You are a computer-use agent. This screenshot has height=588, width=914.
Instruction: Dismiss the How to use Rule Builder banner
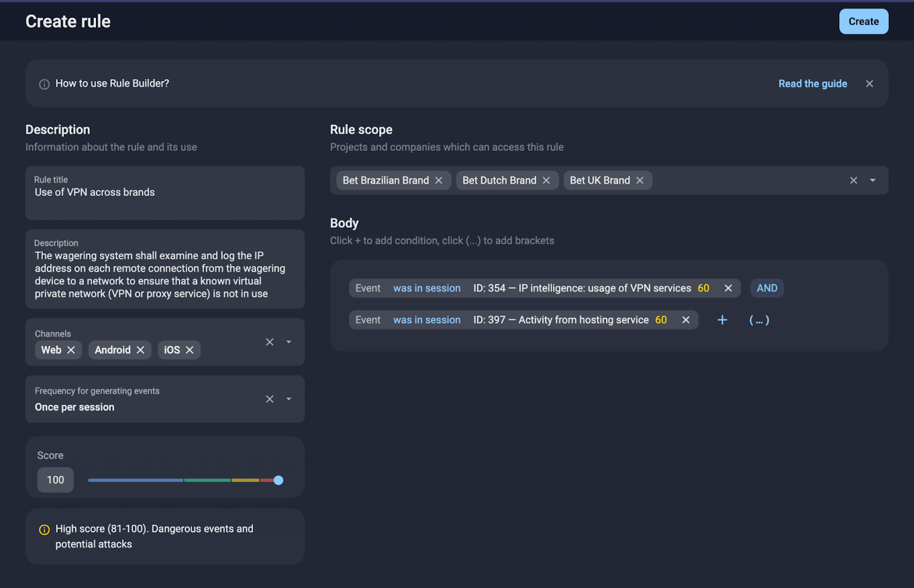click(x=869, y=83)
